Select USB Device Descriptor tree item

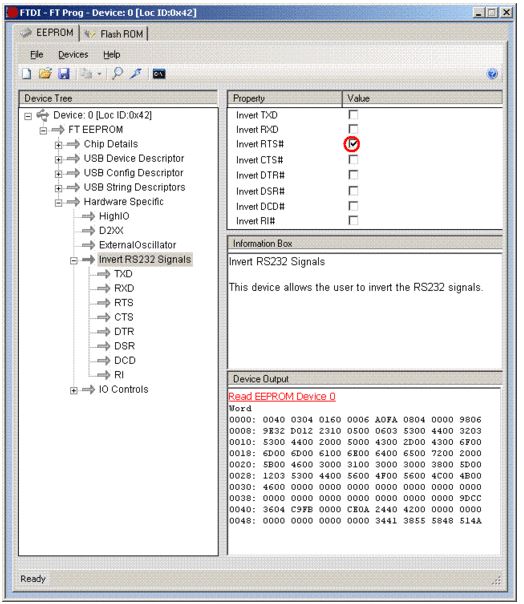(134, 158)
